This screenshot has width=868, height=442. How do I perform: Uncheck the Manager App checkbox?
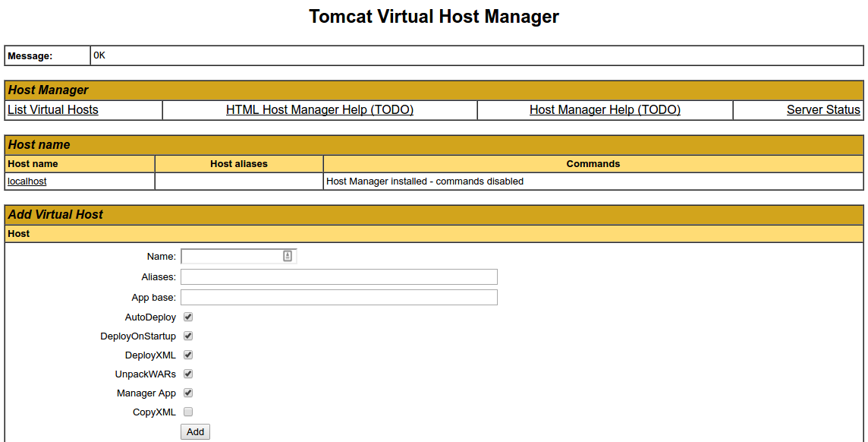[x=188, y=393]
